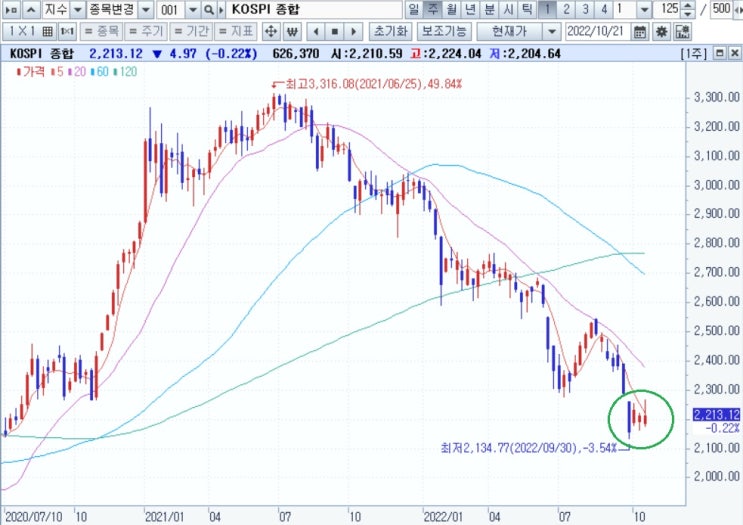Toggle the won (₩) currency icon
This screenshot has height=525, width=743.
[292, 32]
